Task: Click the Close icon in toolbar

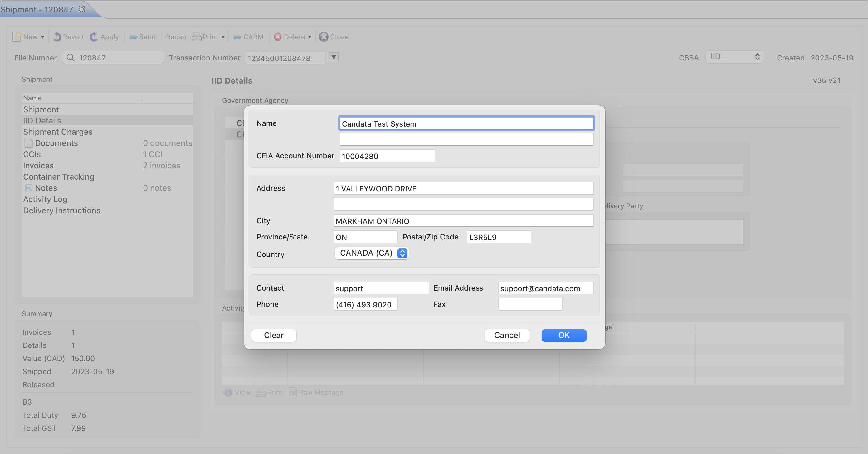Action: point(324,37)
